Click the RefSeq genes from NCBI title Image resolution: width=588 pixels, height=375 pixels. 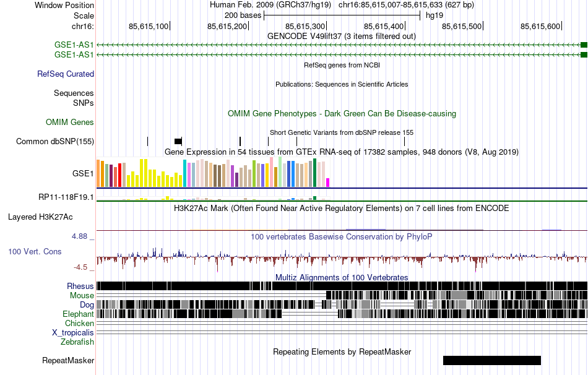pos(342,65)
